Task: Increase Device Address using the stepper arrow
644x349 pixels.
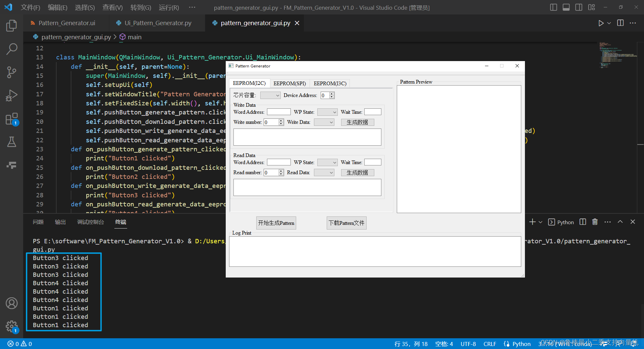Action: click(x=332, y=94)
